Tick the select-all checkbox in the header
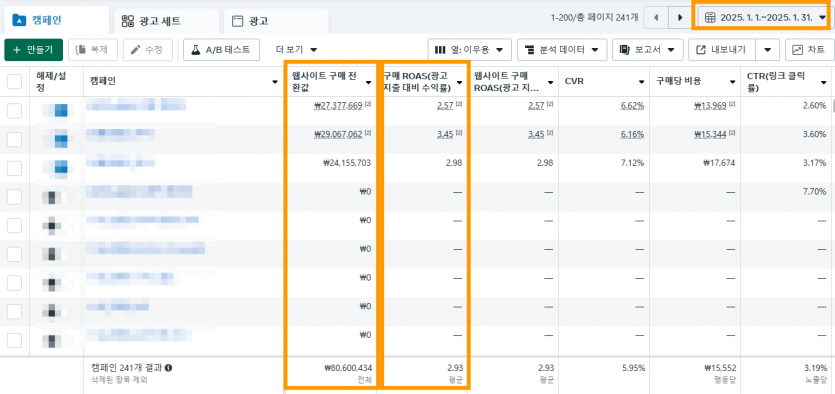Screen dimensions: 835x394 click(14, 81)
